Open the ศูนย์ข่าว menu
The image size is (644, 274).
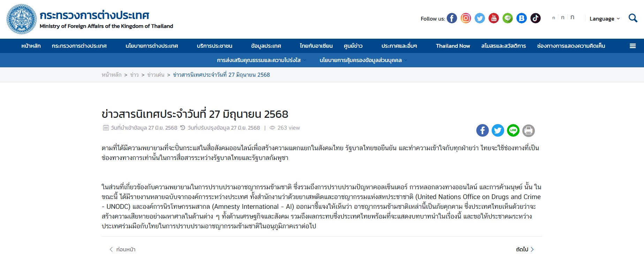click(353, 46)
